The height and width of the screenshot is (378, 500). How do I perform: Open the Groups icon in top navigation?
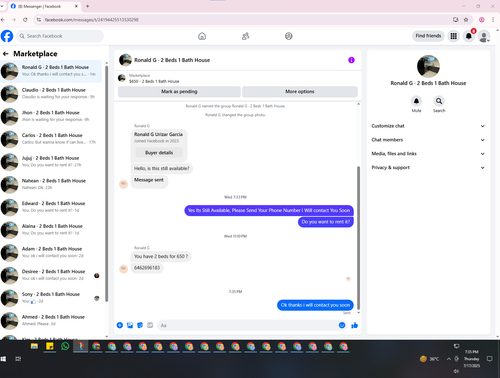tap(289, 36)
